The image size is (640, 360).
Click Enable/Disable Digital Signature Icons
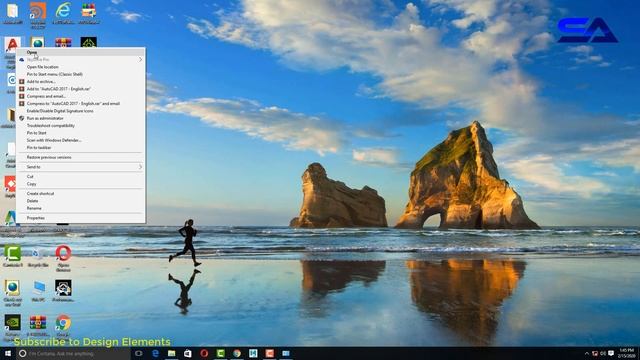pos(80,111)
